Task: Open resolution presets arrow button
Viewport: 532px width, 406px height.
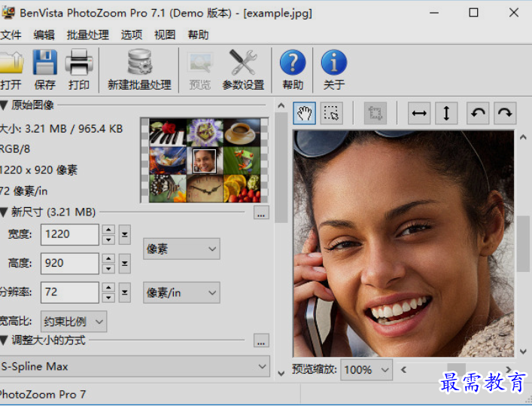Action: point(124,292)
